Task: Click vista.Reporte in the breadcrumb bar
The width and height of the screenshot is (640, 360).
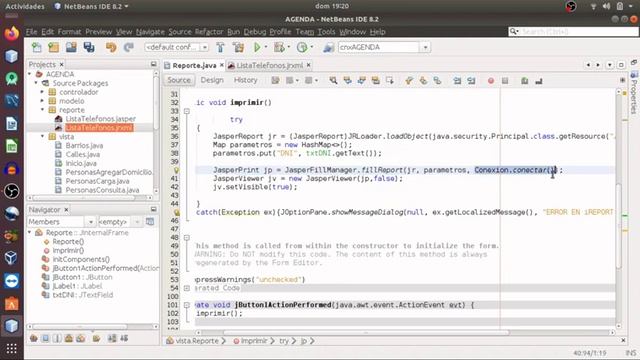Action: click(197, 341)
